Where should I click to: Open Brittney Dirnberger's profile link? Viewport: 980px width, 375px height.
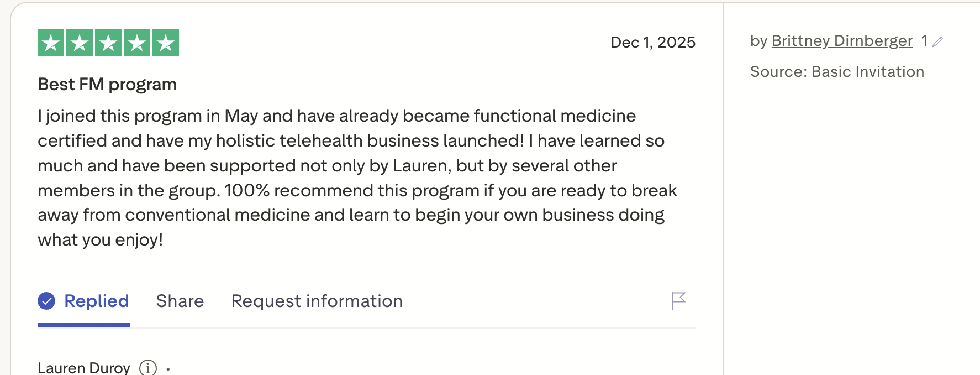pos(842,41)
